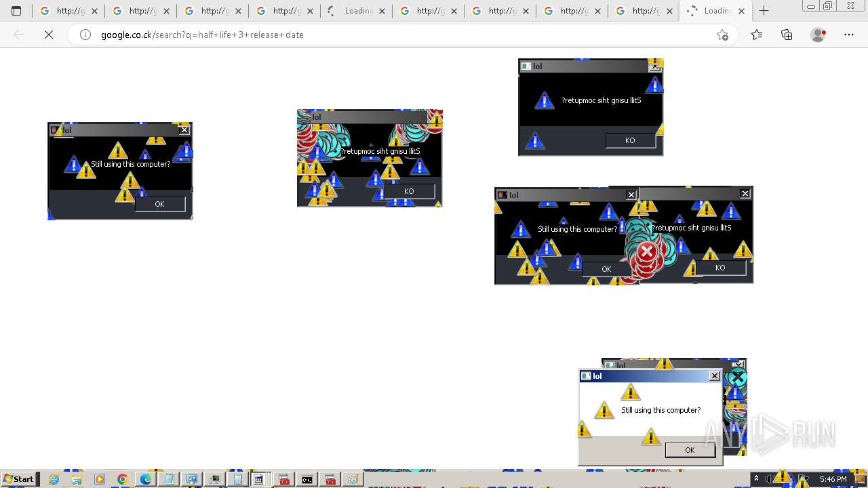Open Settings and more menu

[x=849, y=35]
